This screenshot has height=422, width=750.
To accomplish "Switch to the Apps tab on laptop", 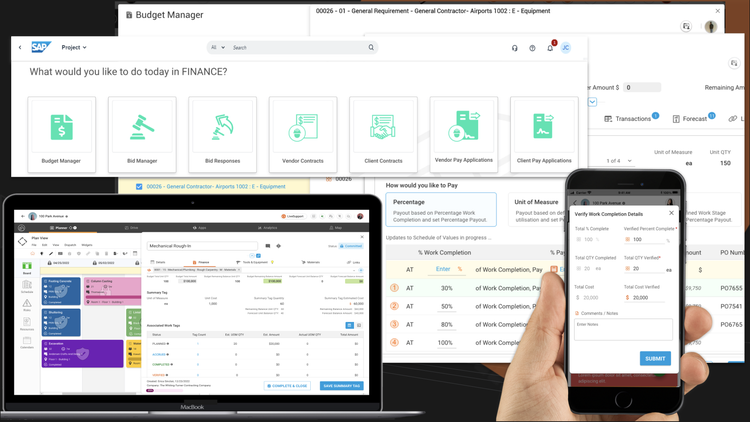I will [x=199, y=228].
